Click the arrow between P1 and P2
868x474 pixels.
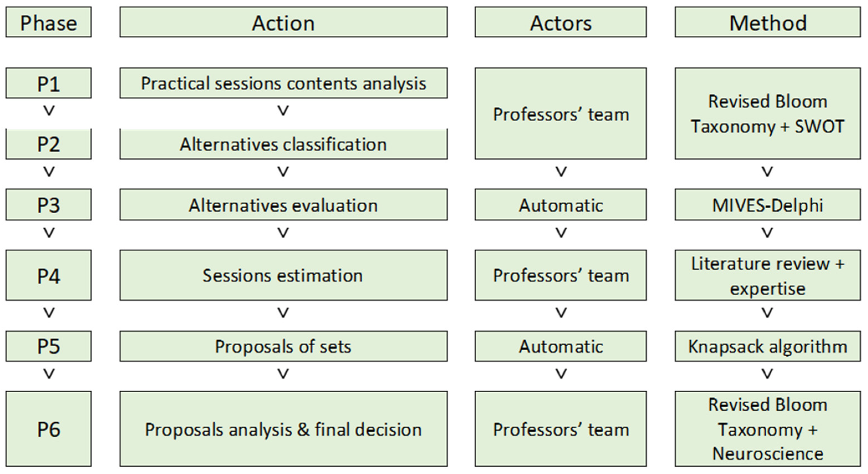[x=49, y=111]
